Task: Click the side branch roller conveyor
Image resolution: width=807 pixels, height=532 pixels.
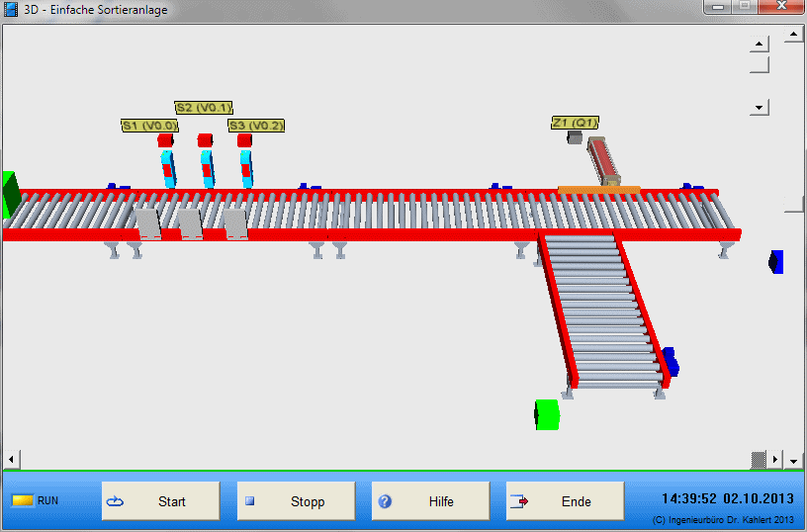Action: [x=604, y=310]
